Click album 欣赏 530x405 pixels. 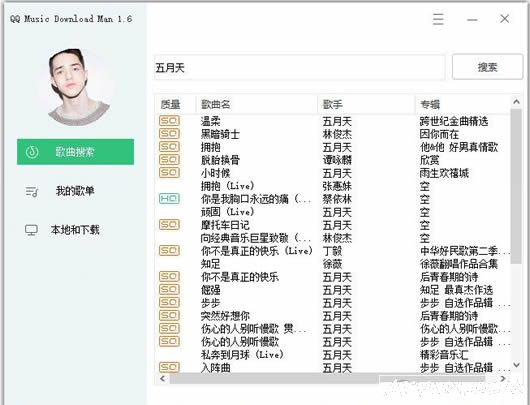(429, 160)
